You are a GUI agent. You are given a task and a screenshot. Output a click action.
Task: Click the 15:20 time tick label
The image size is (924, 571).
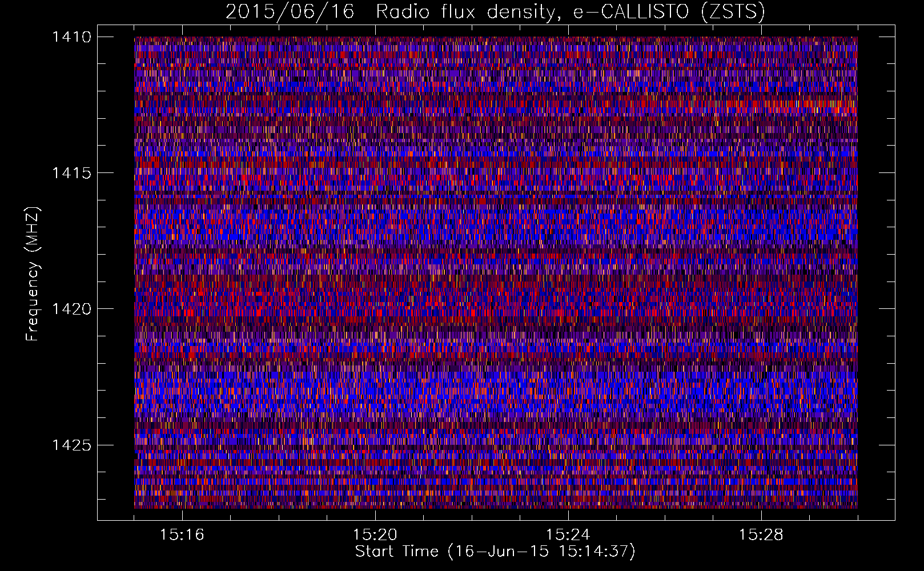375,534
